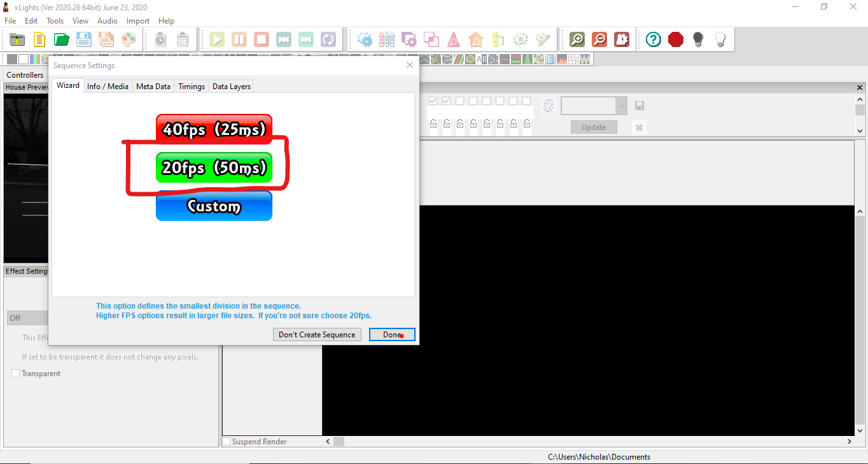Open the Audio menu

108,21
